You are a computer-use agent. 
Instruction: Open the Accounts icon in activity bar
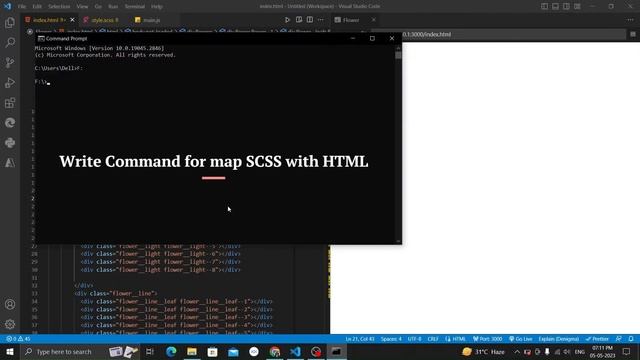click(x=10, y=304)
